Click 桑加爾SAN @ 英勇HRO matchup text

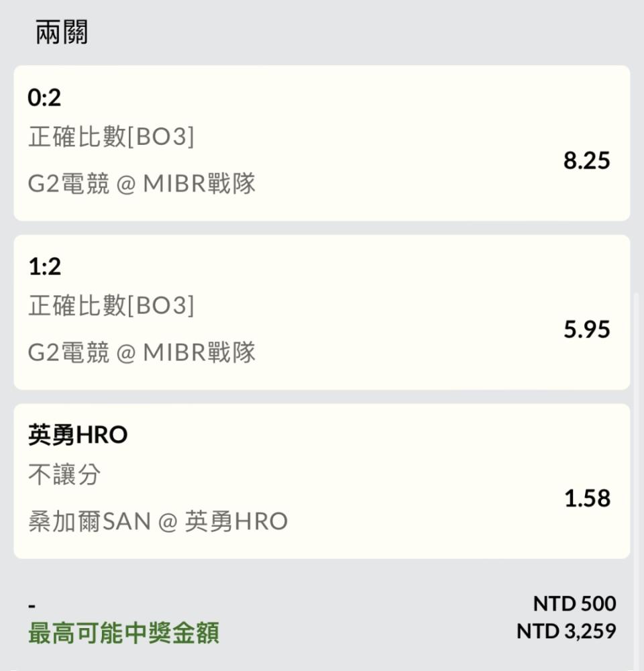coord(158,521)
